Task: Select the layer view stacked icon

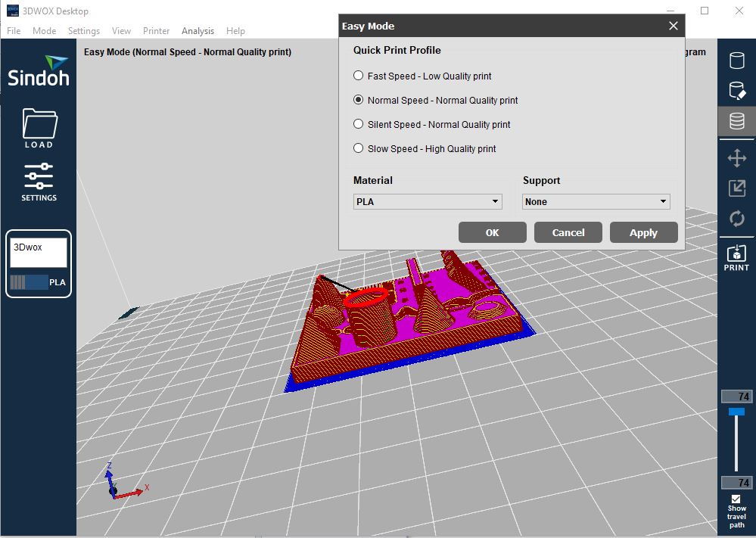Action: (x=736, y=121)
